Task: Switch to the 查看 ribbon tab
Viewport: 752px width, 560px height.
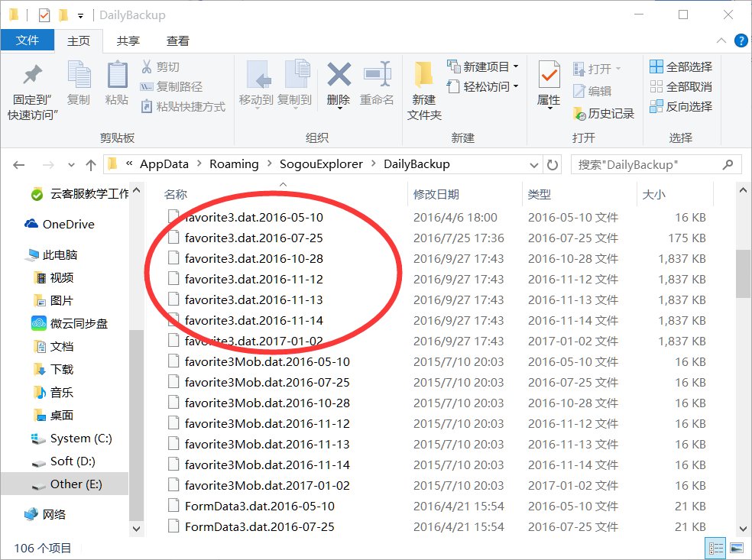Action: coord(177,40)
